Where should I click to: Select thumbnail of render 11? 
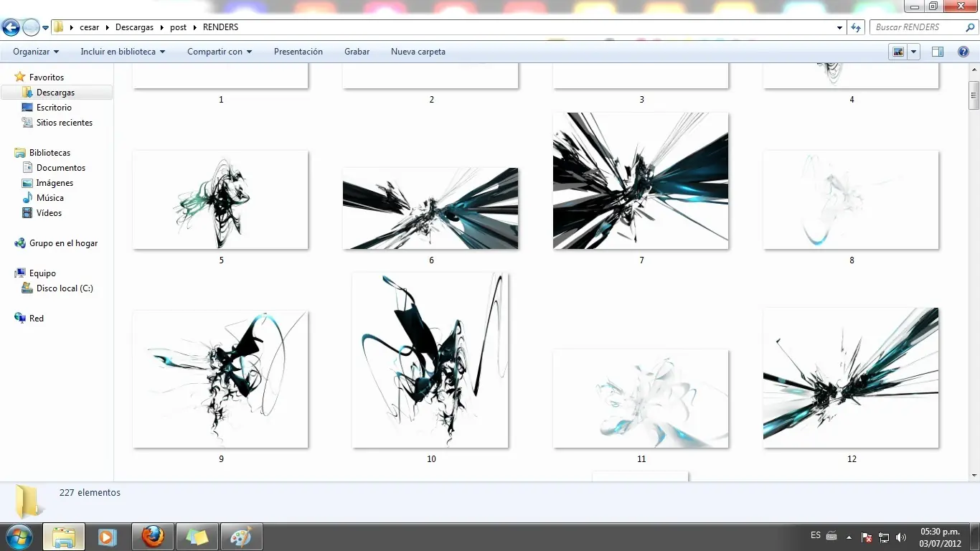pos(641,398)
